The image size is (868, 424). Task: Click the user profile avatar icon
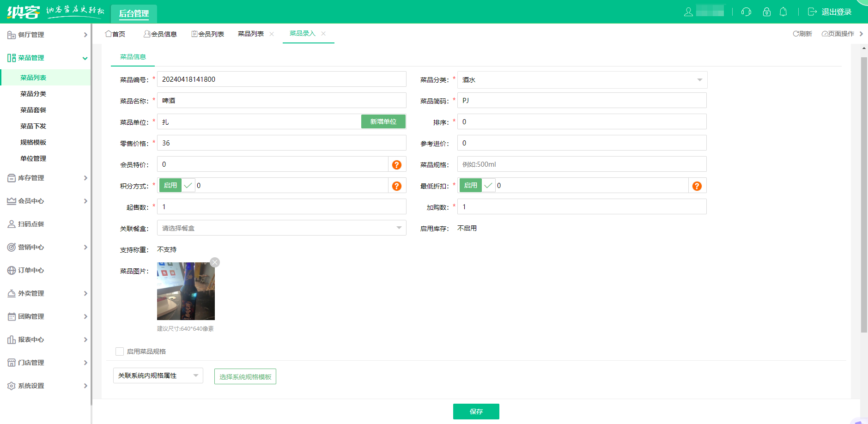coord(688,12)
